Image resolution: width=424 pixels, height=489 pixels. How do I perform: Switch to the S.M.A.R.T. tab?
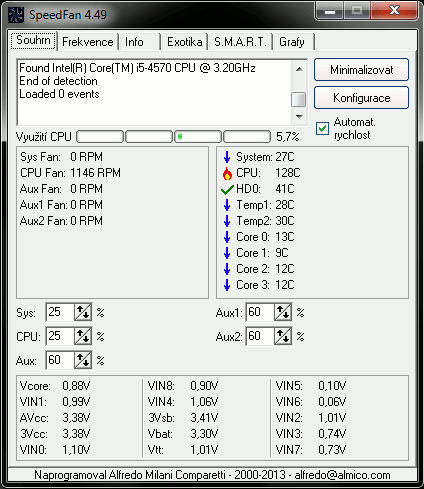click(x=240, y=42)
